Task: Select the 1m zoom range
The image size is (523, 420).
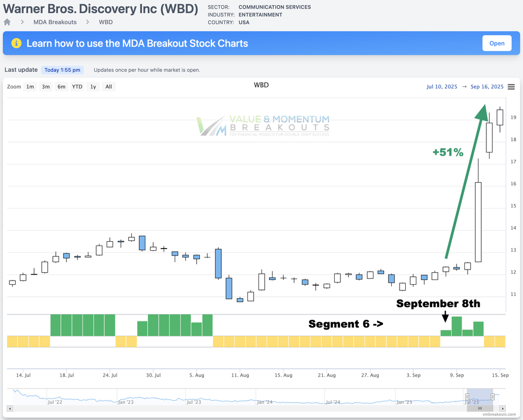Action: [30, 87]
